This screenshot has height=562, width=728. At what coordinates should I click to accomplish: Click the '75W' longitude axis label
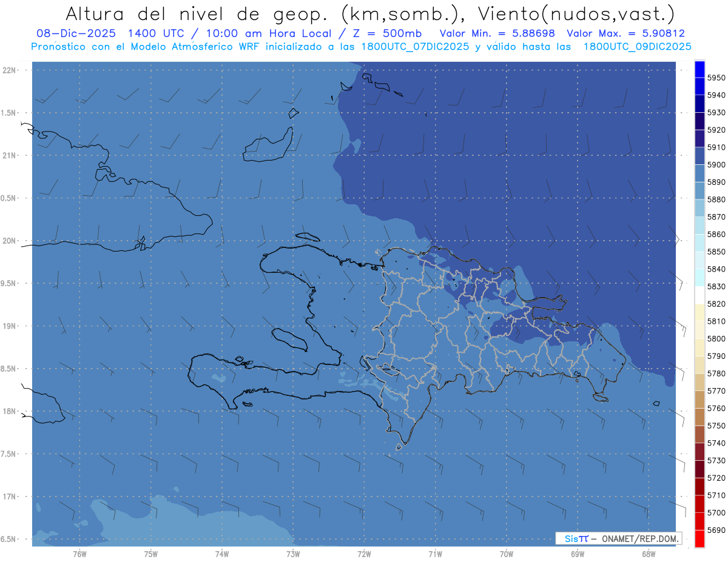point(150,554)
